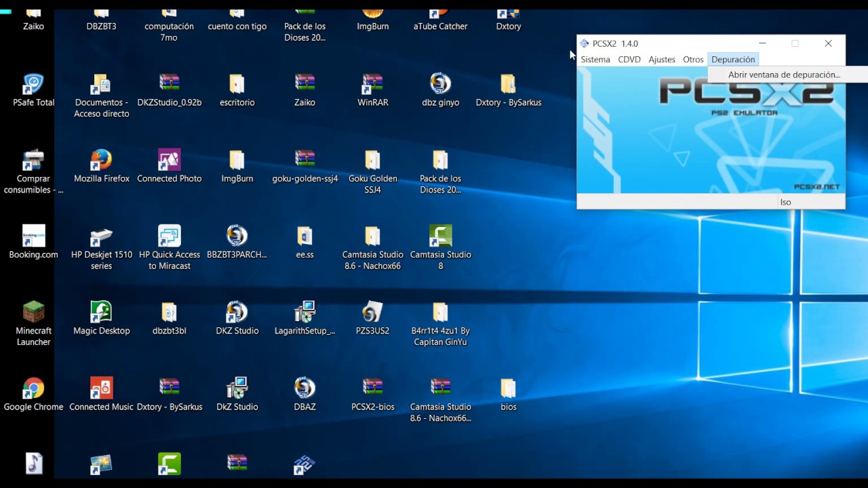Select Comprar consumibles printer icon
This screenshot has width=868, height=488.
click(33, 172)
